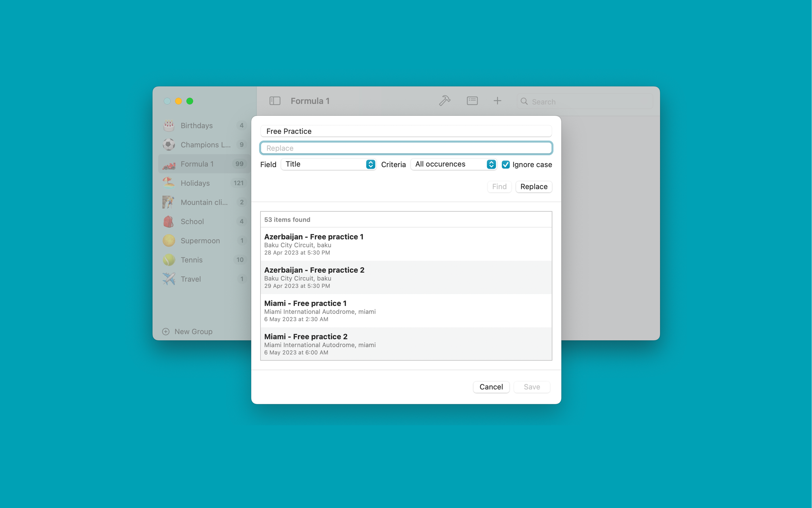812x508 pixels.
Task: Open the Criteria All occurences dropdown
Action: (453, 164)
